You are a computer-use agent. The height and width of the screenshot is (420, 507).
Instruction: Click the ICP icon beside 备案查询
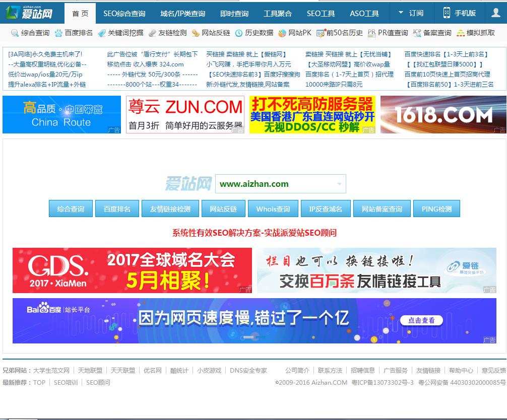[417, 33]
